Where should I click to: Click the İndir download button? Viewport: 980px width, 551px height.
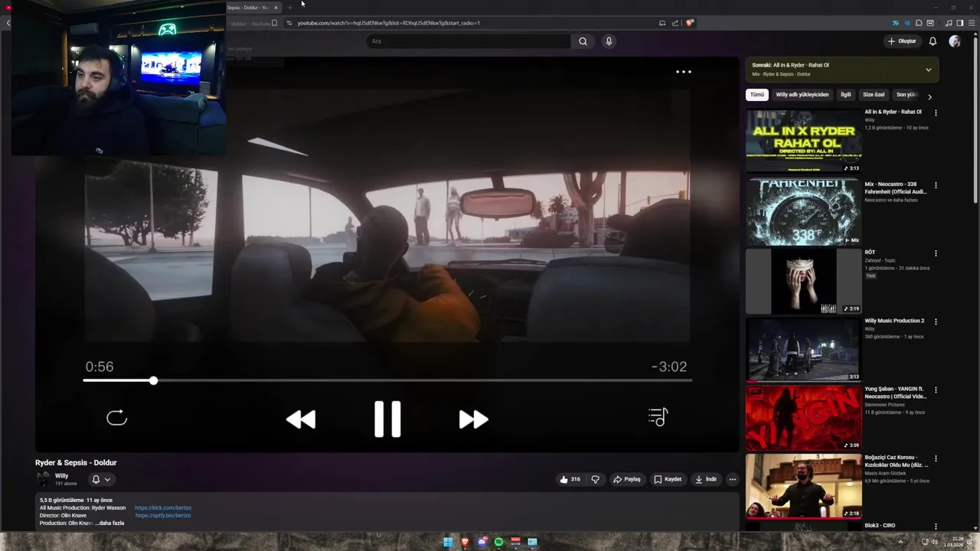click(705, 480)
